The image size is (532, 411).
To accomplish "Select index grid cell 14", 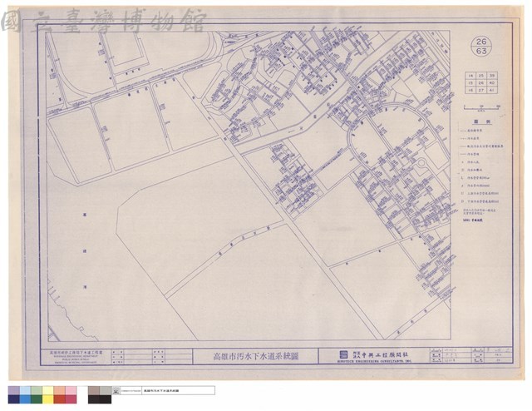I will pyautogui.click(x=470, y=76).
